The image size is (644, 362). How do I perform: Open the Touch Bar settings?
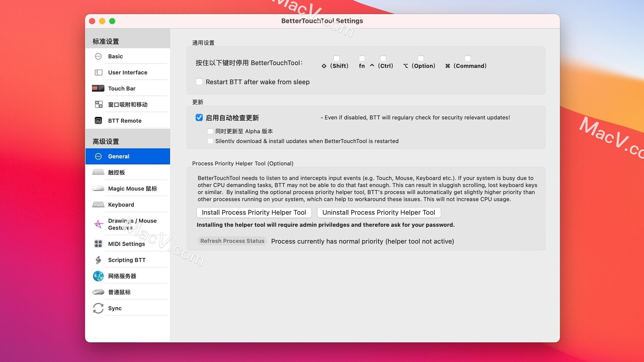coord(128,88)
